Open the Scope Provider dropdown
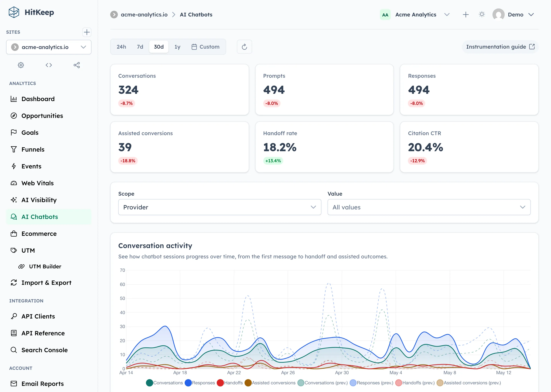The height and width of the screenshot is (392, 551). (x=219, y=207)
